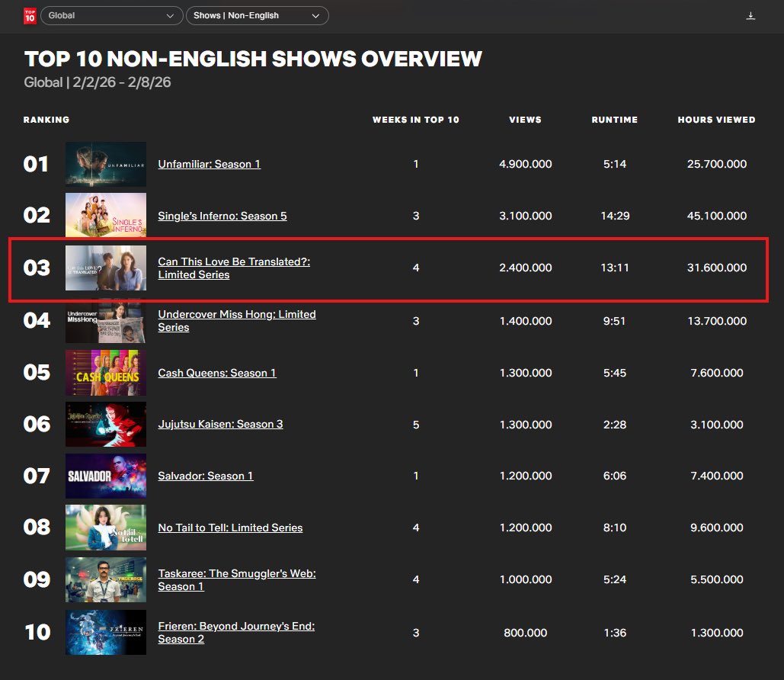
Task: Click the Salvador: Season 1 link
Action: [x=205, y=475]
